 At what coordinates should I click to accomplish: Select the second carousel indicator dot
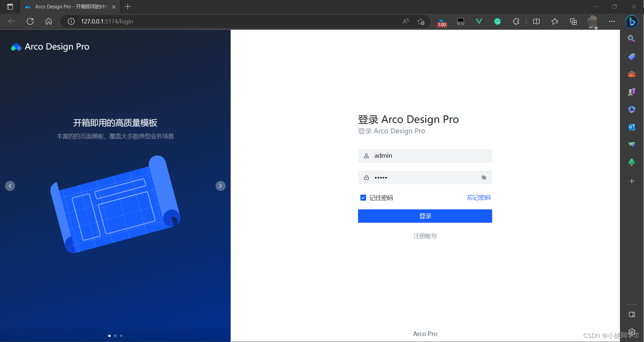click(115, 336)
